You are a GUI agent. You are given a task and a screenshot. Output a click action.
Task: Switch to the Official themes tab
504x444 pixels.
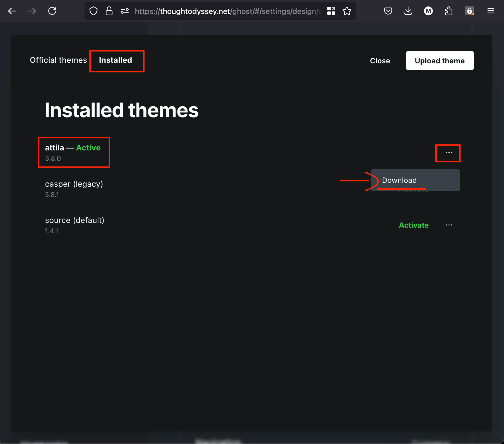pos(58,60)
